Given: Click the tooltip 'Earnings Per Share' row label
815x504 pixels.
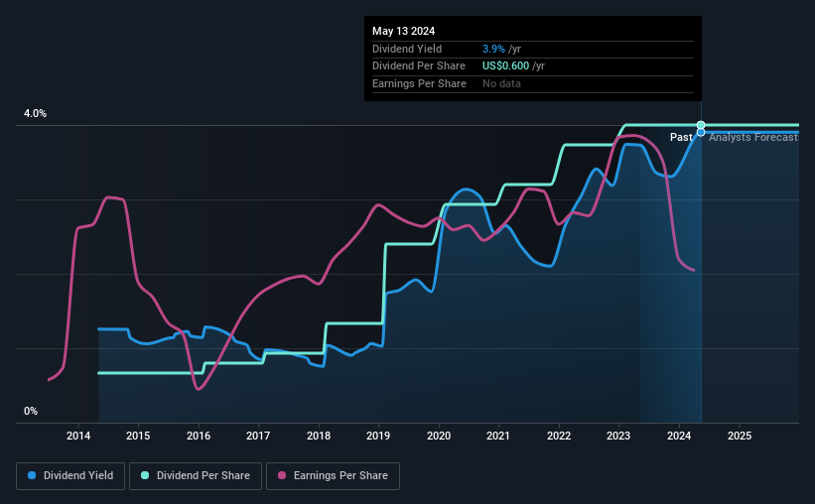Looking at the screenshot, I should (419, 83).
